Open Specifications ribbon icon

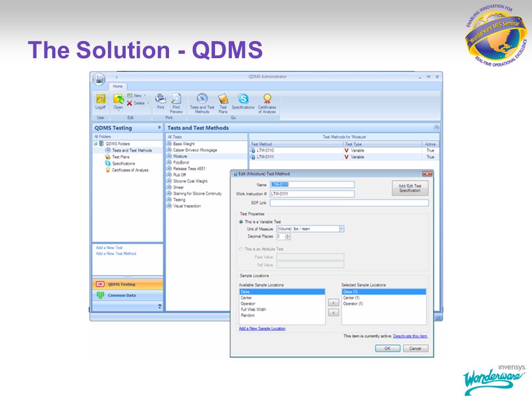click(x=243, y=99)
